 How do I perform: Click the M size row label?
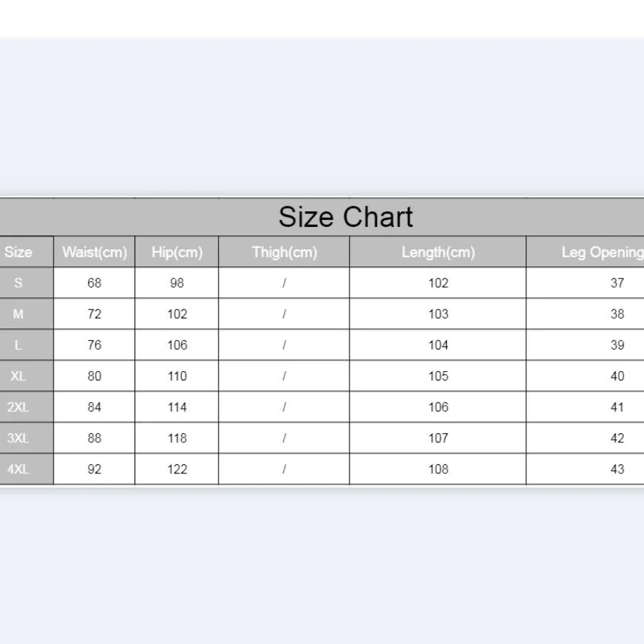[x=18, y=314]
